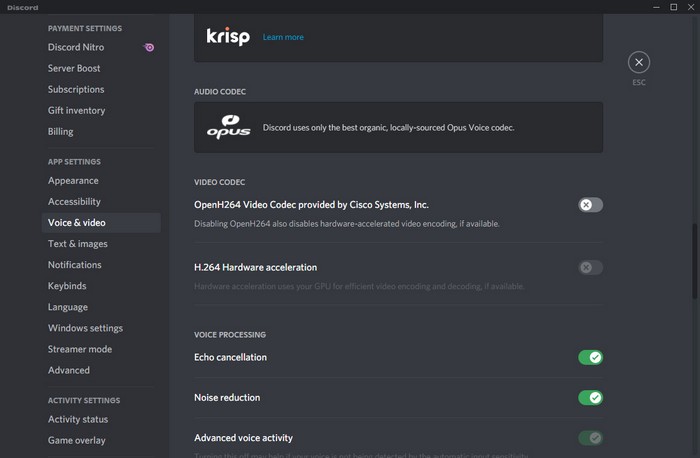700x458 pixels.
Task: Click the VOICE PROCESSING section header
Action: (x=230, y=335)
